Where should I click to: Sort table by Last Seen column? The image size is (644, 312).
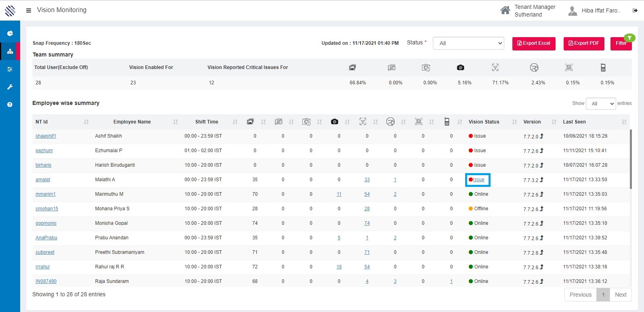pos(574,122)
